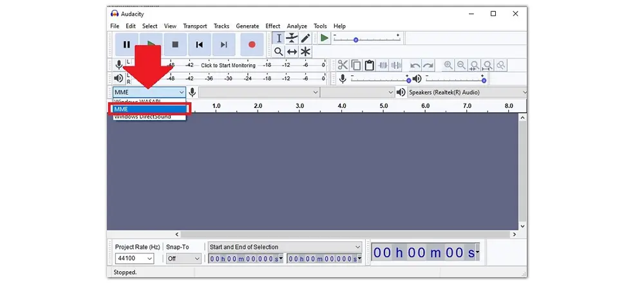Image resolution: width=644 pixels, height=283 pixels.
Task: Open the Generate menu
Action: [247, 26]
